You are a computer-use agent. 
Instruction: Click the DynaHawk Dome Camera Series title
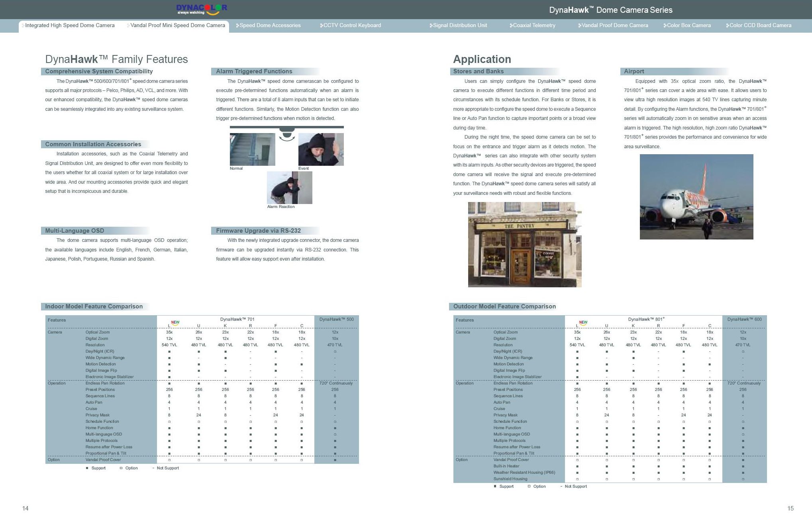point(610,10)
